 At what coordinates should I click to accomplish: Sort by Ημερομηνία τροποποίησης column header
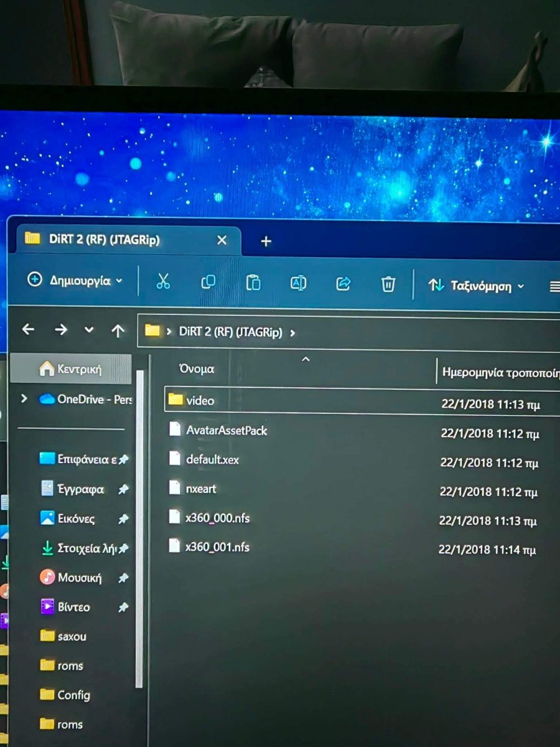tap(500, 373)
